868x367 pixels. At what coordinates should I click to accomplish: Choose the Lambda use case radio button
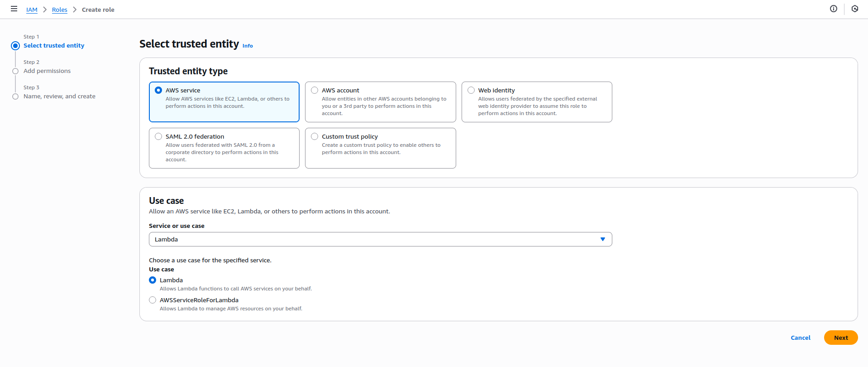153,280
